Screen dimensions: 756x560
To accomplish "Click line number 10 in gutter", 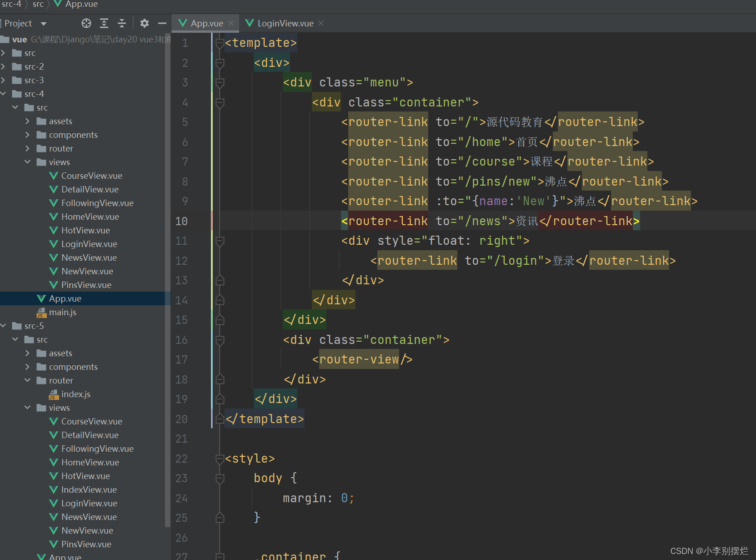I will (181, 221).
